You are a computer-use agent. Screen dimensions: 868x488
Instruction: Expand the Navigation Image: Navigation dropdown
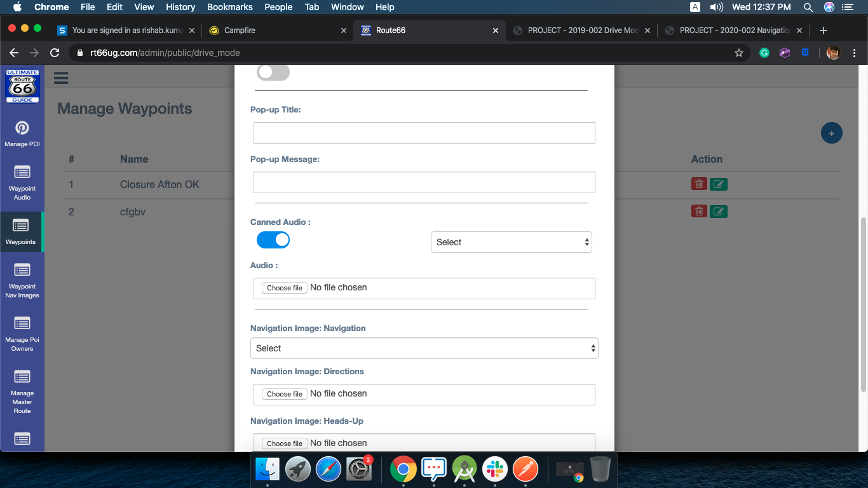click(424, 348)
